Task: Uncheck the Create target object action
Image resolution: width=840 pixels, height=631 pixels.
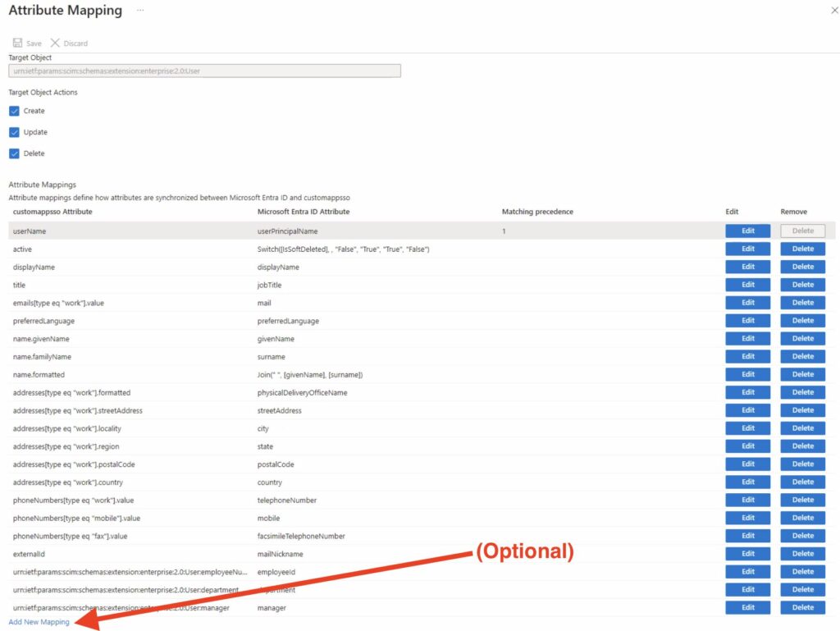Action: point(13,111)
